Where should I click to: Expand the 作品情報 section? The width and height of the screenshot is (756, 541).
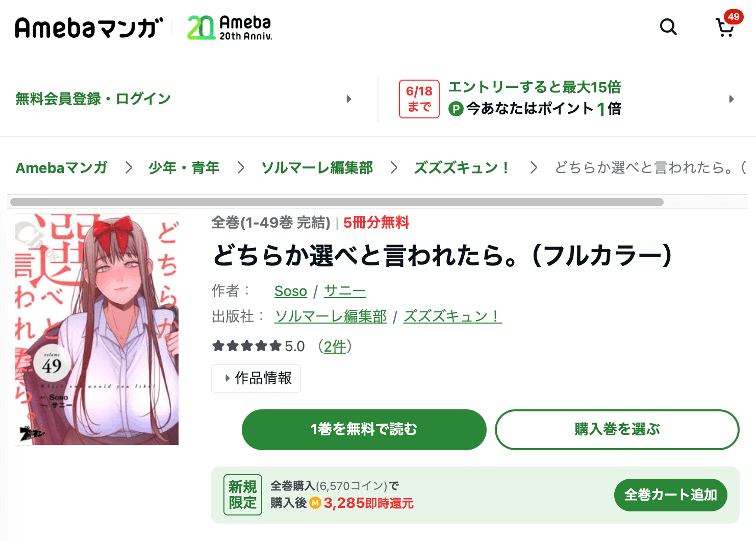[256, 378]
